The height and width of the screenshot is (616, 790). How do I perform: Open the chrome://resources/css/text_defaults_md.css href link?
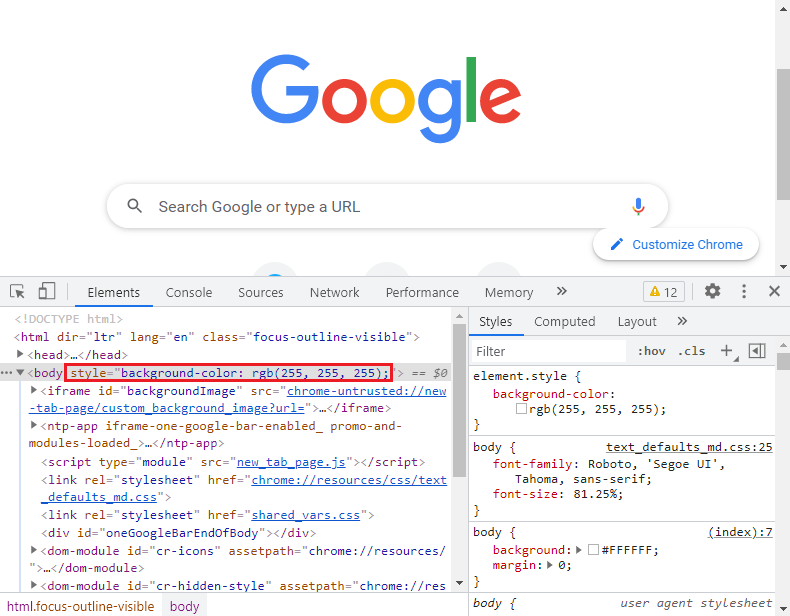click(x=349, y=480)
